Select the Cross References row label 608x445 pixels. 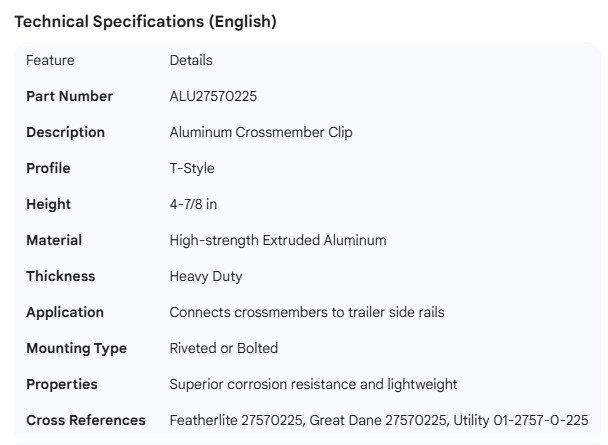tap(86, 420)
